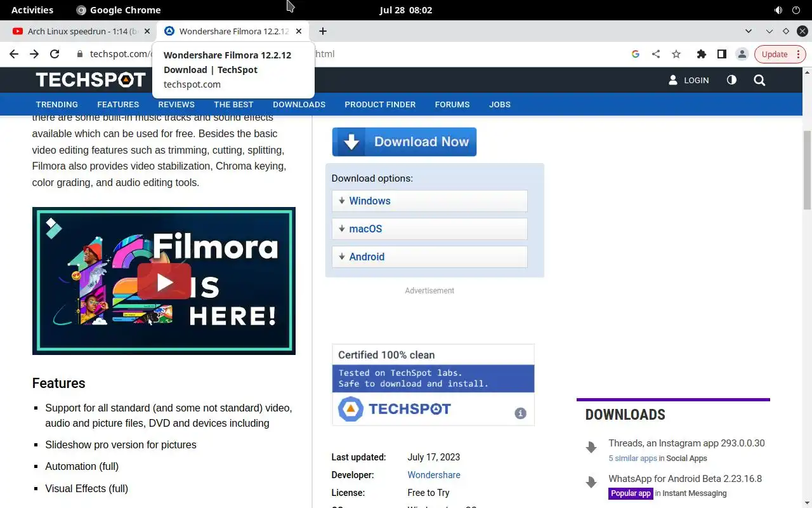
Task: Open the JOBS menu
Action: (x=500, y=104)
